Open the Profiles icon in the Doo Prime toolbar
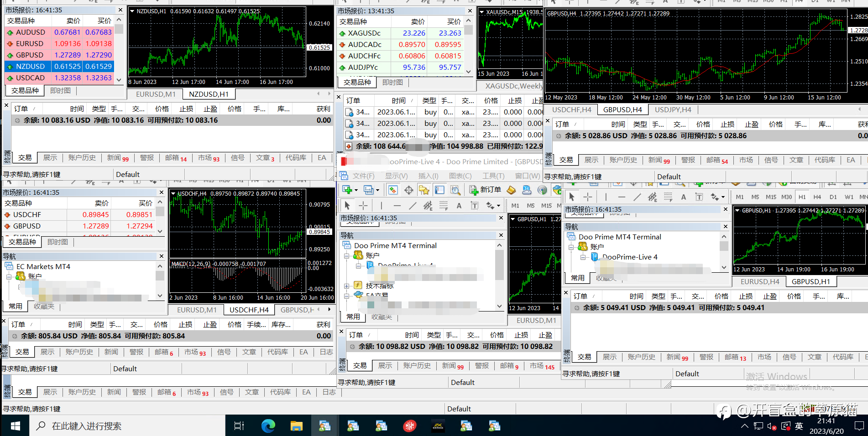This screenshot has height=436, width=868. pos(368,190)
